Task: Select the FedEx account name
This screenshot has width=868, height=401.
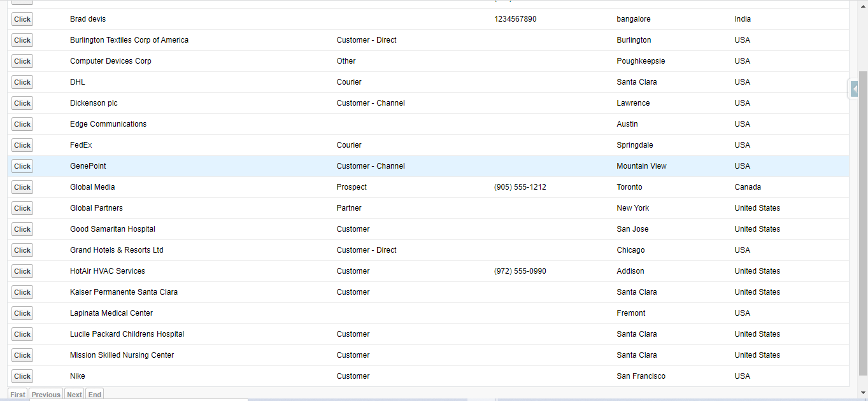Action: coord(81,145)
